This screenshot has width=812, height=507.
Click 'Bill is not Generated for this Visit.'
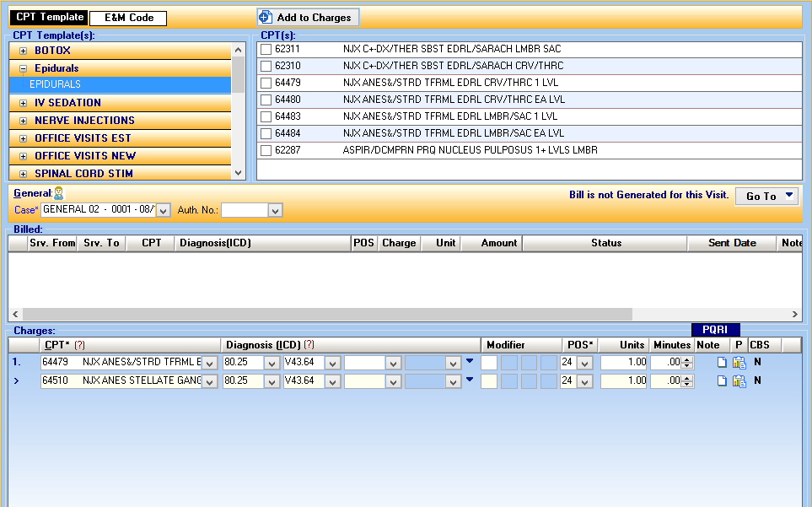(649, 195)
